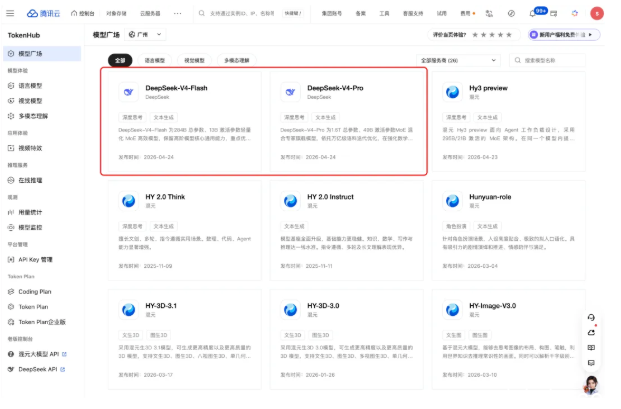Click the API Key 管理 sidebar icon
Viewport: 621px width, 409px height.
point(10,259)
